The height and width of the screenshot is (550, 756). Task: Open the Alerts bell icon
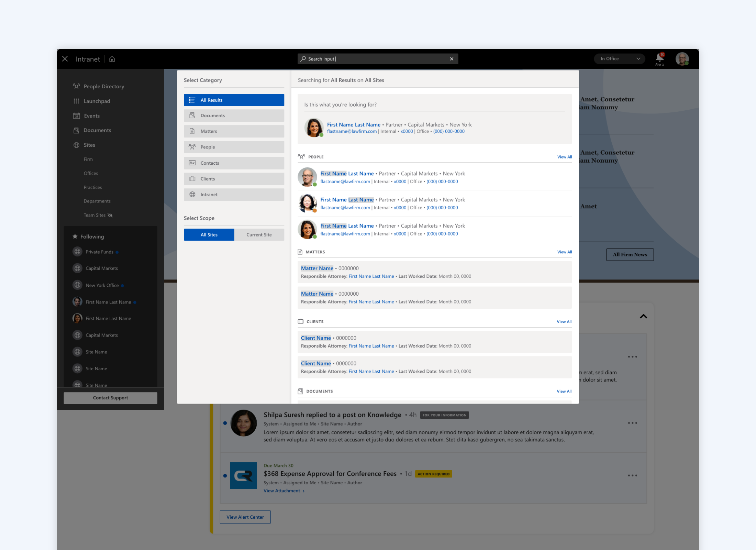659,58
